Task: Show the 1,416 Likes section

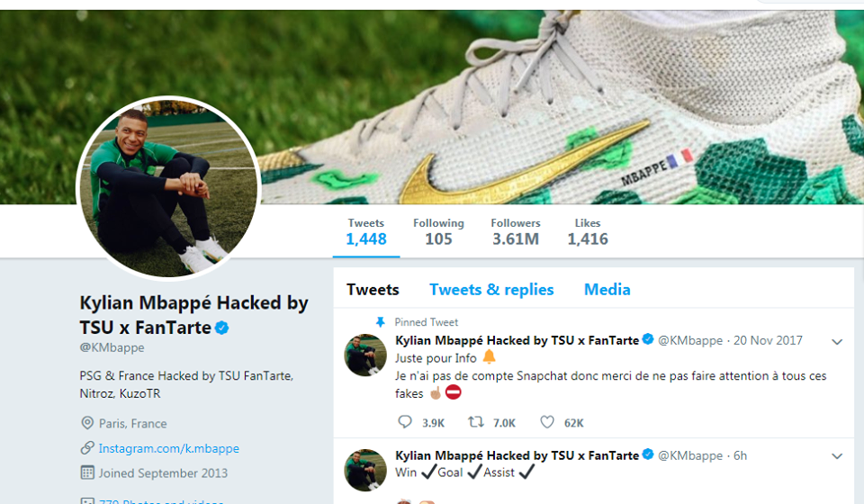Action: tap(587, 231)
